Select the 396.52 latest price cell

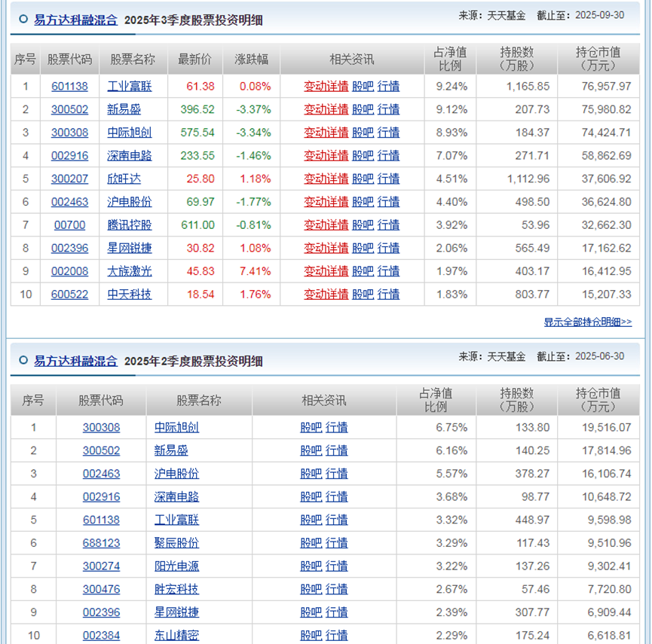pos(197,110)
